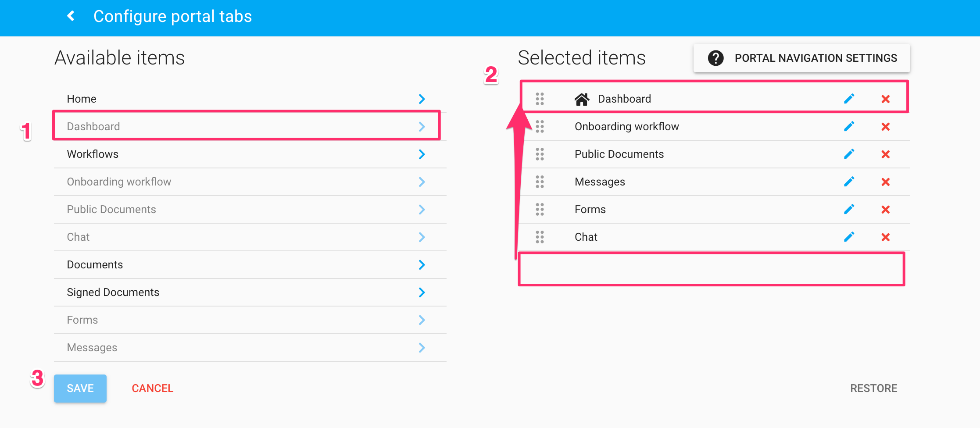
Task: Click the edit pencil for Dashboard tab
Action: point(849,99)
